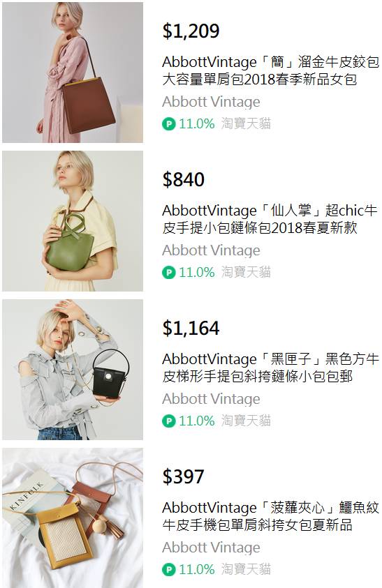Open the brown shoulder bag product photo

(73, 73)
